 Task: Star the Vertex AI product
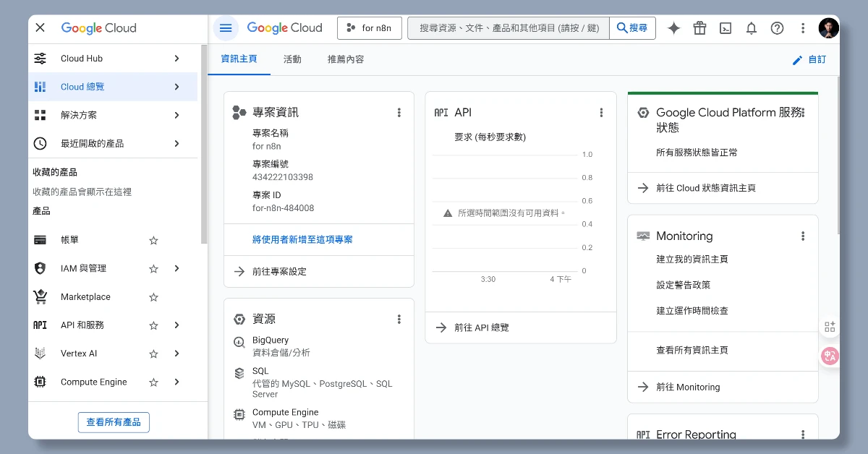tap(153, 354)
